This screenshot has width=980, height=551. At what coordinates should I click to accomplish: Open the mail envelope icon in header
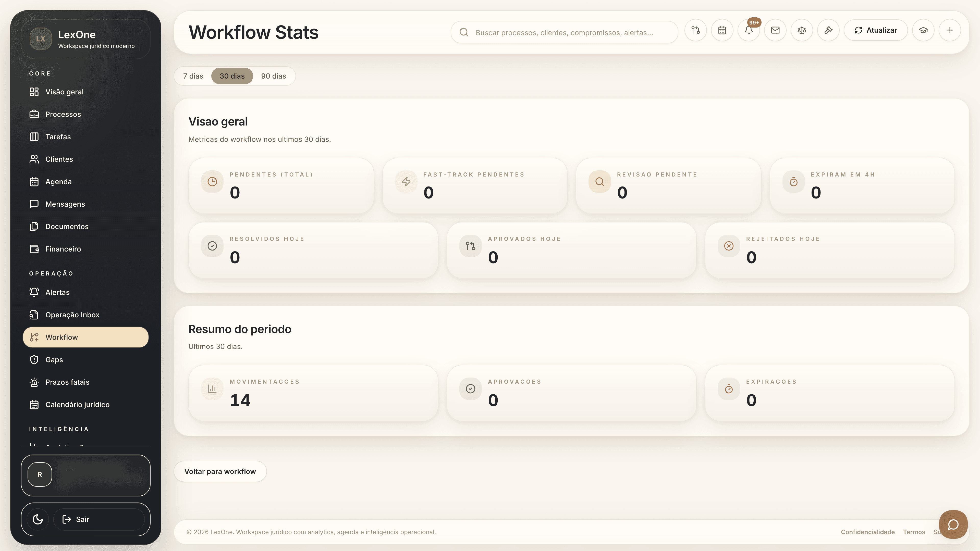775,30
